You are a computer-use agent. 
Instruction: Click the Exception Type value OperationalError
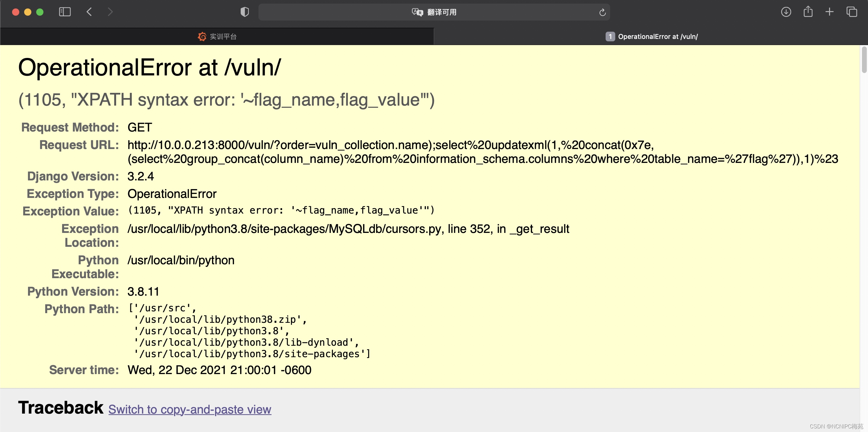point(172,194)
